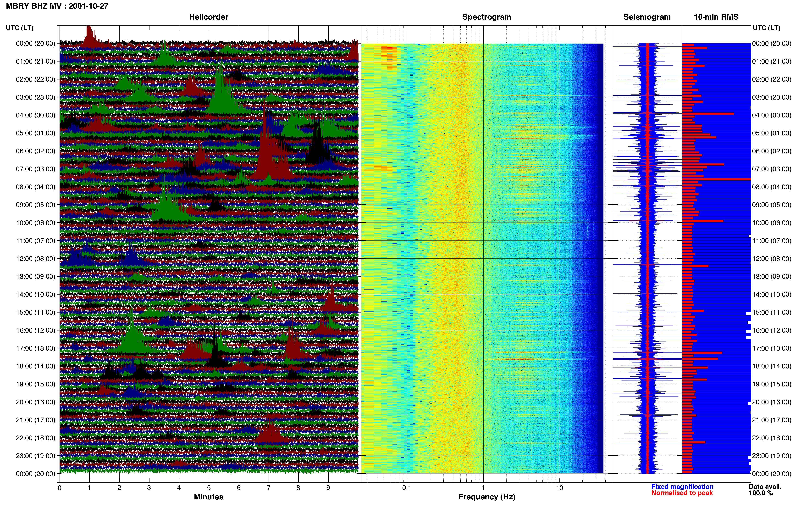Viewport: 812px width, 508px height.
Task: Click the left '16:00 (12:00)' time label
Action: click(x=36, y=330)
